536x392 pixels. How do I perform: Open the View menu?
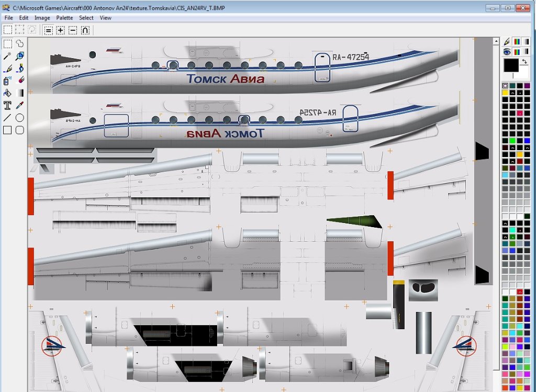tap(105, 18)
